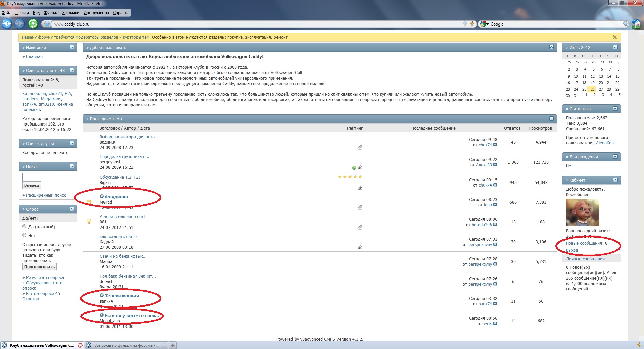This screenshot has height=349, width=644.
Task: Go to last post icon next to lena
Action: (495, 205)
